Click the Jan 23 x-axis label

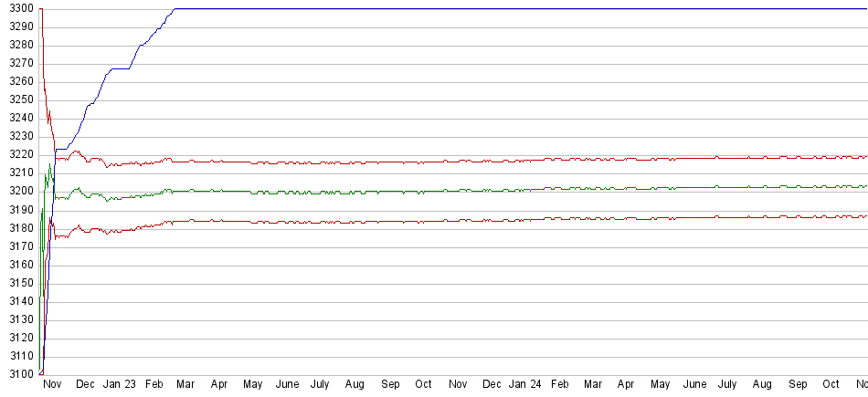120,386
